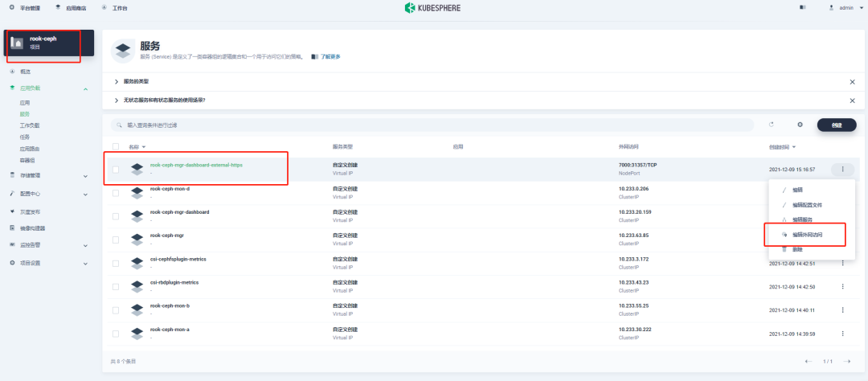
Task: Open the more menu for rook-ceph-mon-a row
Action: [x=842, y=334]
